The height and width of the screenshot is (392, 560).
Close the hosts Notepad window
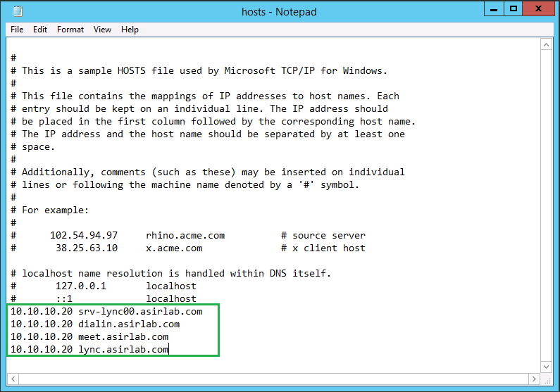[538, 9]
